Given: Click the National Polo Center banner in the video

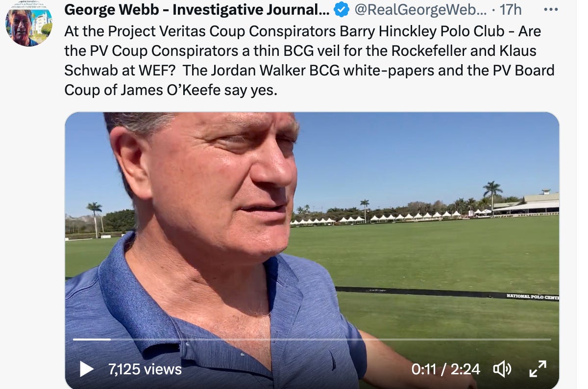Looking at the screenshot, I should [x=532, y=296].
